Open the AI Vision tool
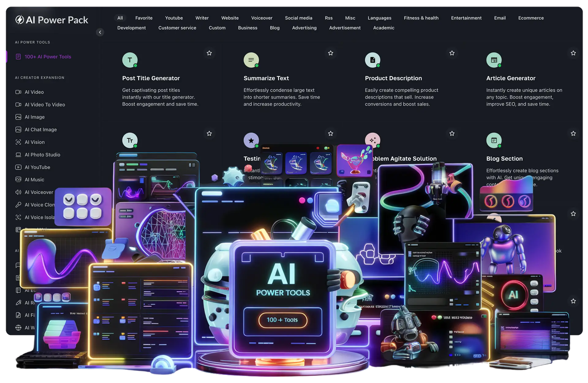 coord(34,142)
